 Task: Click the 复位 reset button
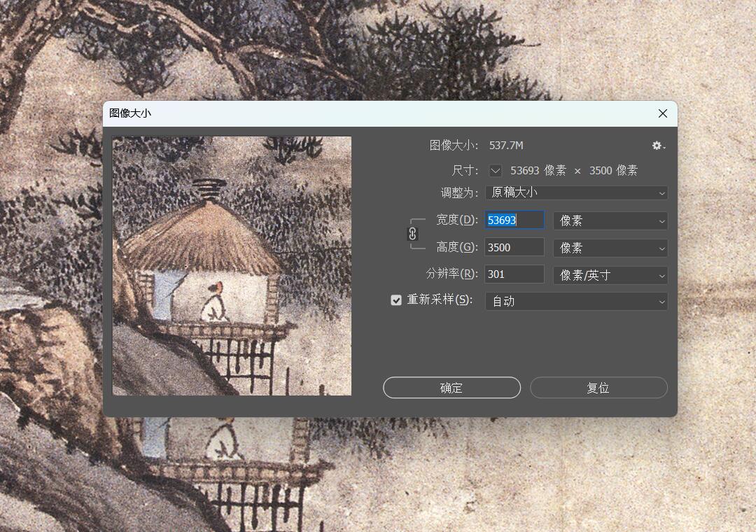(598, 388)
